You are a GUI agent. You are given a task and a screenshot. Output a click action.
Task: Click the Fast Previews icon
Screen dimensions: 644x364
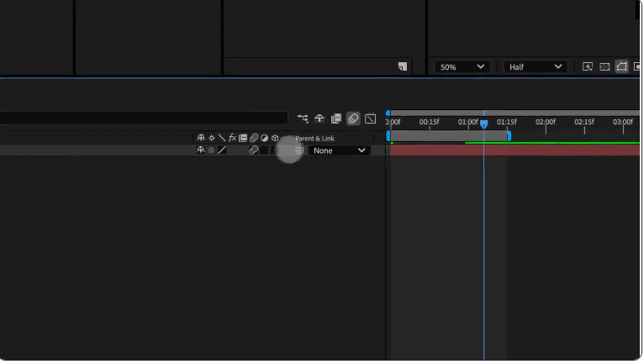[588, 66]
